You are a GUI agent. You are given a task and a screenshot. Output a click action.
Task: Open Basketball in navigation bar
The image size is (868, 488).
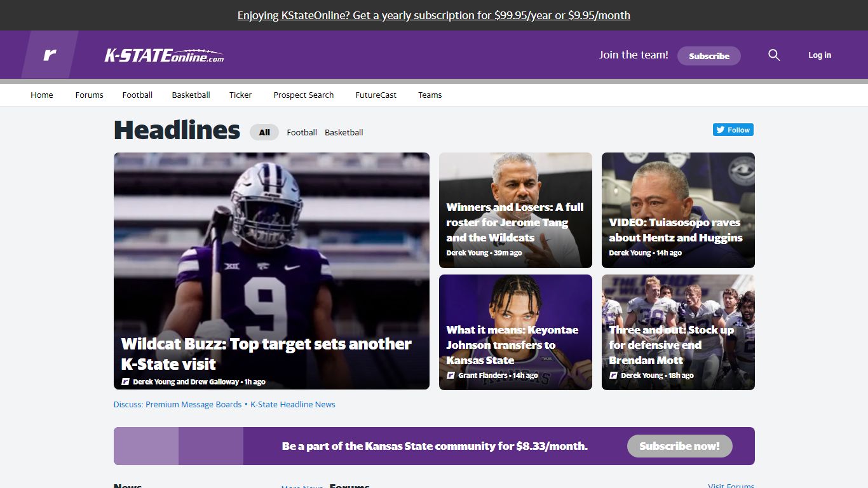[191, 95]
